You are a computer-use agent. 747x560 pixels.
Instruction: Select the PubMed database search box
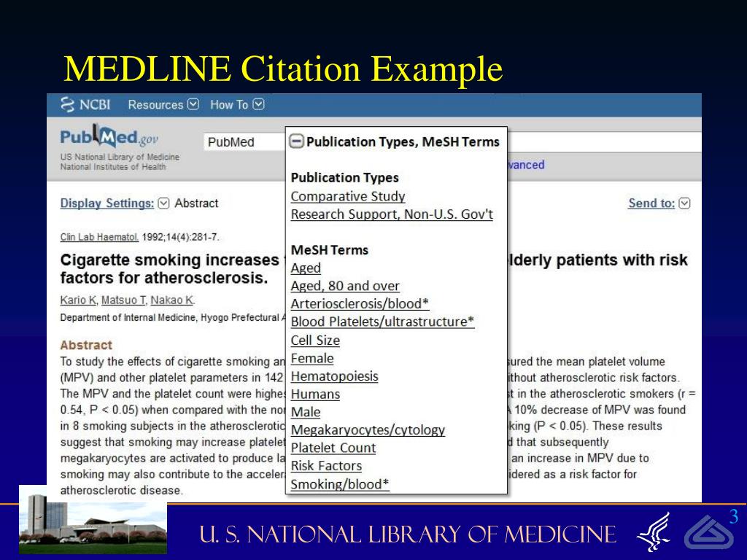(244, 142)
